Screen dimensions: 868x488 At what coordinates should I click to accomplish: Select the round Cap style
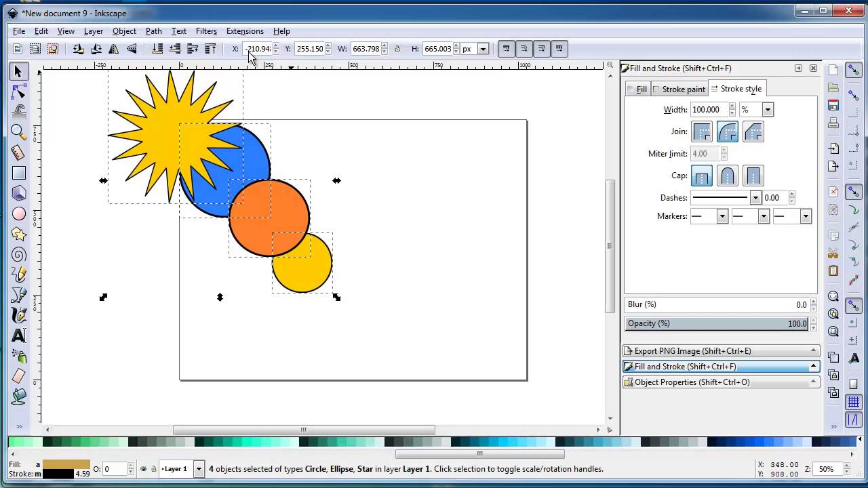point(728,176)
